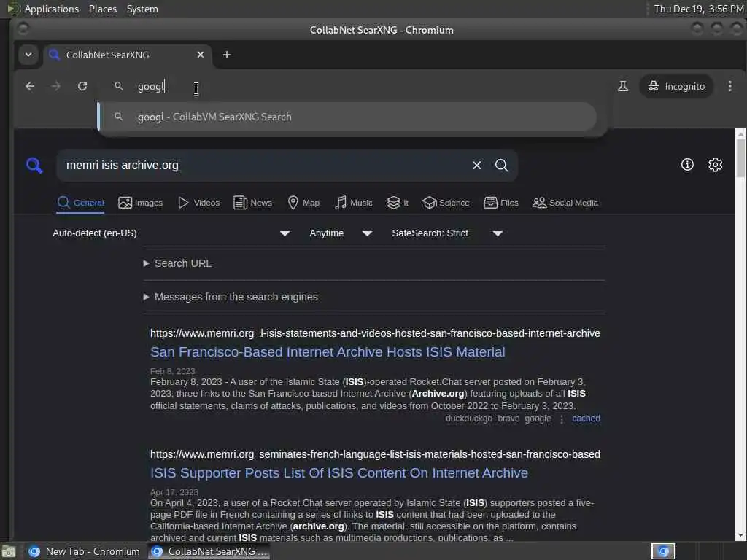Open the SearXNG about info icon
Viewport: 747px width, 560px height.
[687, 165]
